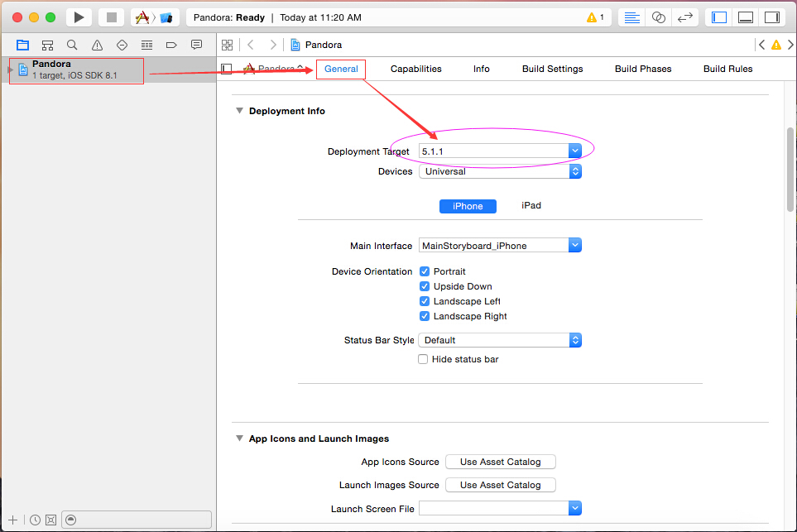
Task: Expand the Pandora project tree
Action: point(10,69)
